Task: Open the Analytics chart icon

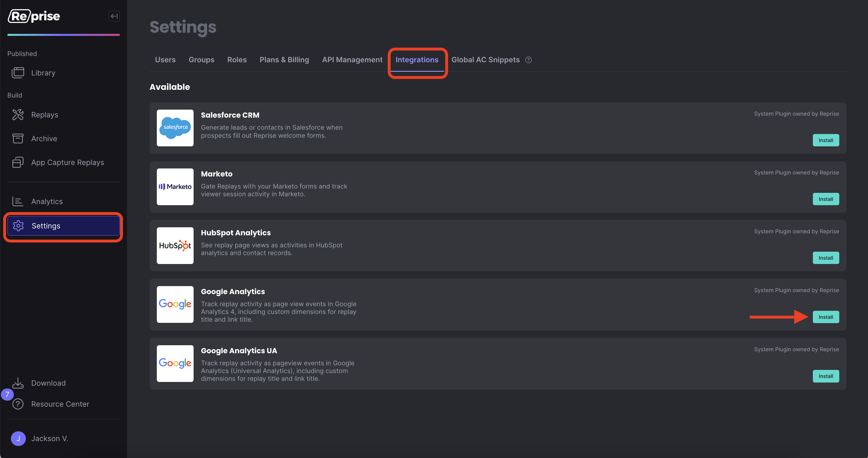Action: point(18,201)
